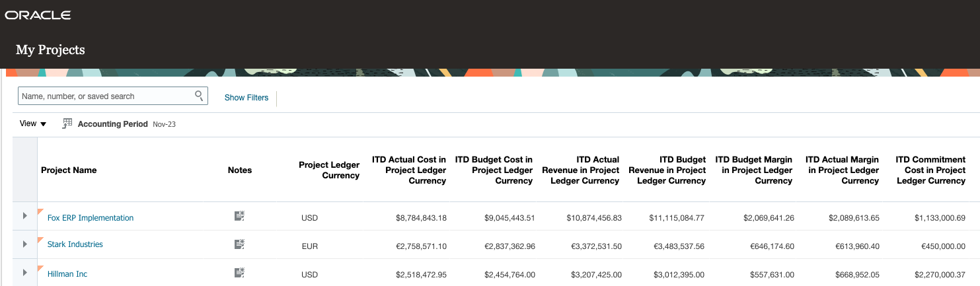This screenshot has height=286, width=980.
Task: Open Hillman Inc project
Action: click(x=67, y=274)
